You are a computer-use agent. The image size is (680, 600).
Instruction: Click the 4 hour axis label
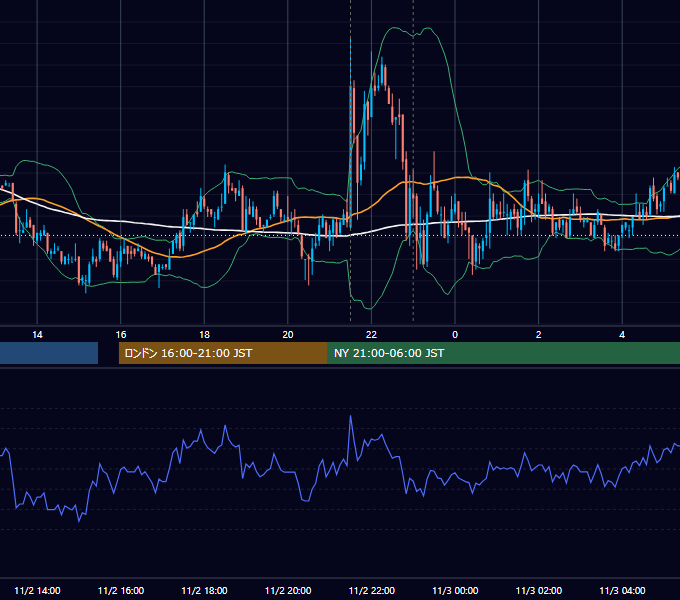tap(622, 335)
